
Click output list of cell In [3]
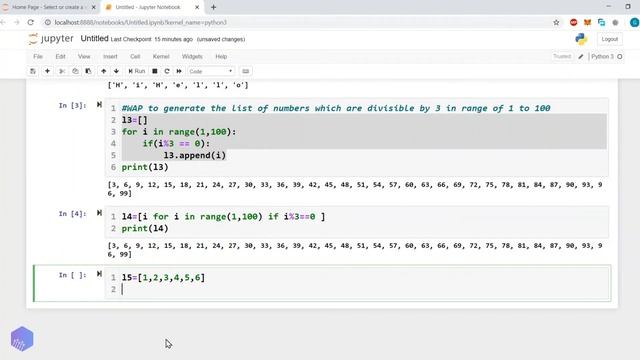(355, 189)
